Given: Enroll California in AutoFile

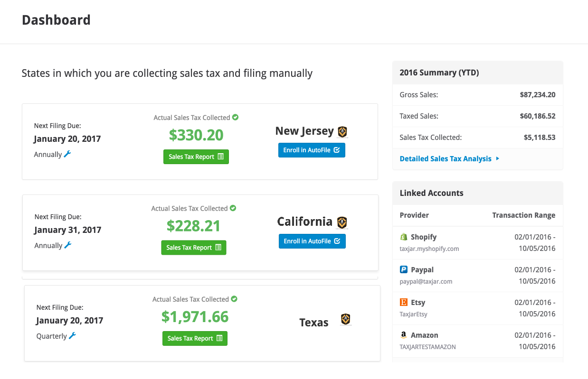Looking at the screenshot, I should click(x=312, y=241).
